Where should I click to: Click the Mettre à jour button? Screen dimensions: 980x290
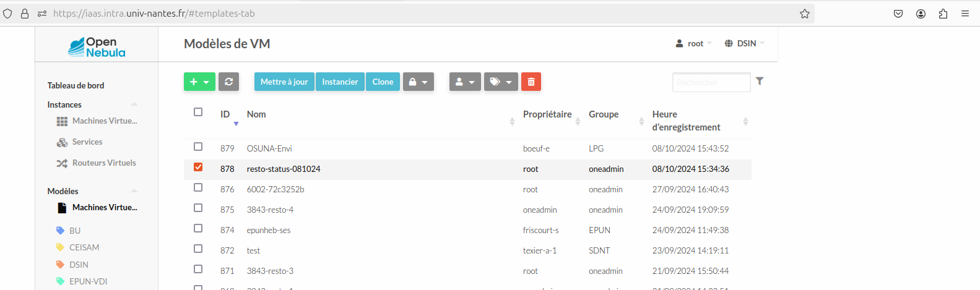tap(284, 82)
